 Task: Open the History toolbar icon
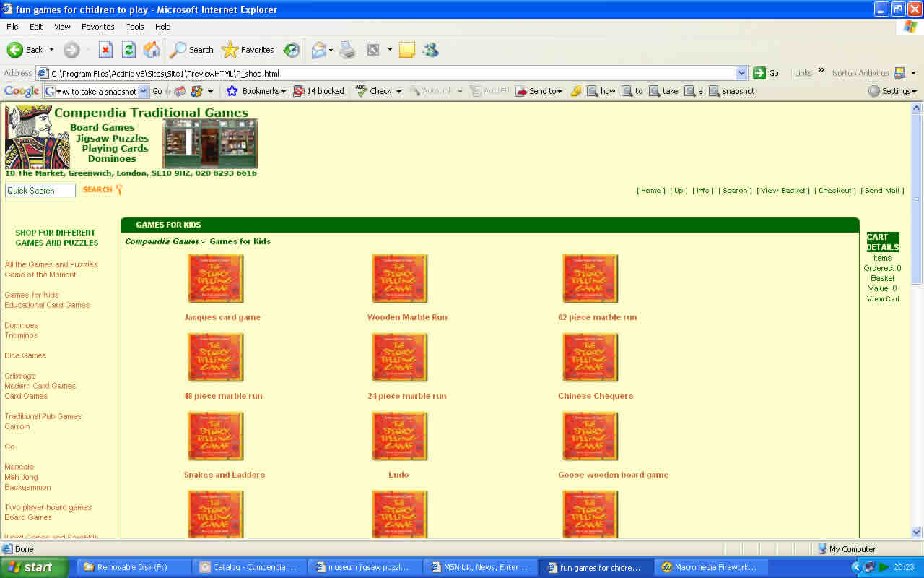[292, 50]
